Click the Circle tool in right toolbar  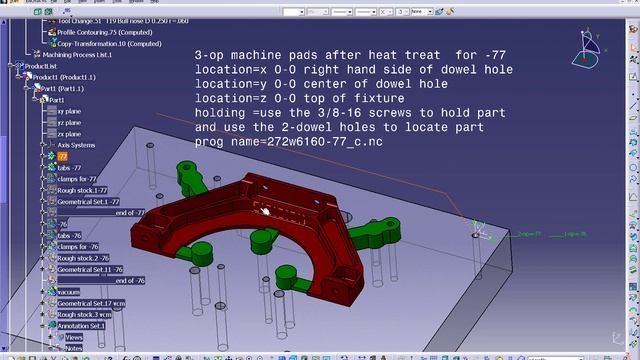tap(633, 167)
